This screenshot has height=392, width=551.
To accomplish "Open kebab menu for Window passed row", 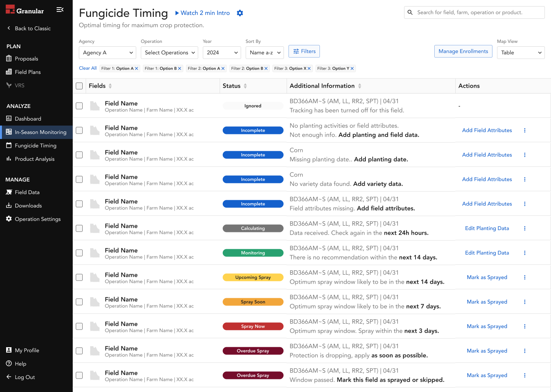I will pyautogui.click(x=525, y=376).
